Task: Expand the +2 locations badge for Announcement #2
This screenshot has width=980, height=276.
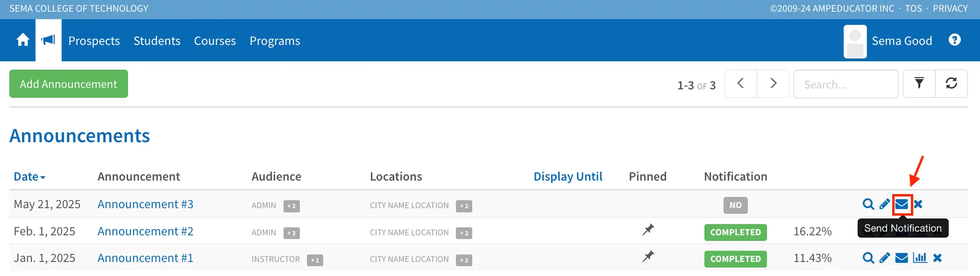Action: click(464, 233)
